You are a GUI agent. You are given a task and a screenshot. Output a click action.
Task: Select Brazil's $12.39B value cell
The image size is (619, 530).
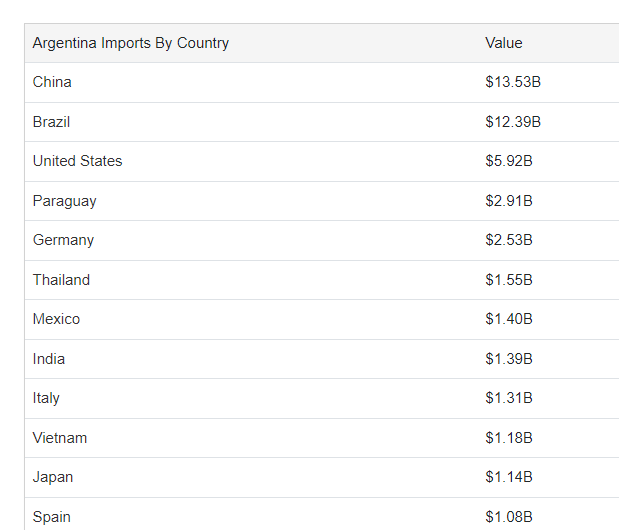pyautogui.click(x=513, y=122)
